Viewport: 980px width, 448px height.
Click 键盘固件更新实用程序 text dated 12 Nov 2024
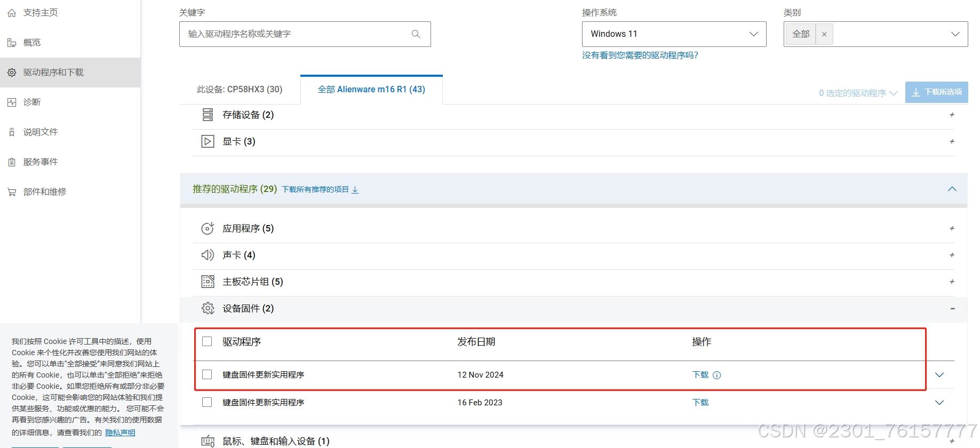[x=263, y=375]
